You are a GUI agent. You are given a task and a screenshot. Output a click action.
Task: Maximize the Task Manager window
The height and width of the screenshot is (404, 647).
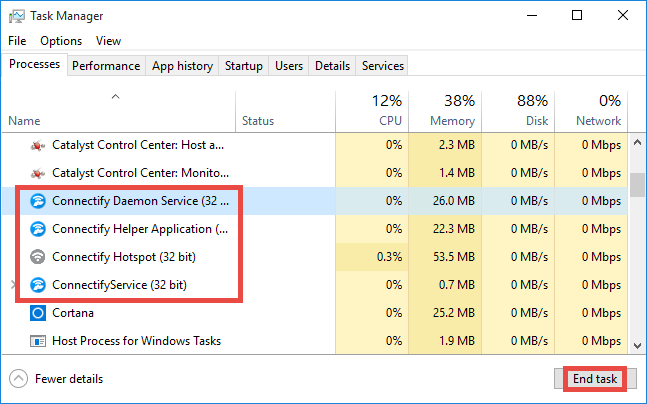tap(577, 16)
